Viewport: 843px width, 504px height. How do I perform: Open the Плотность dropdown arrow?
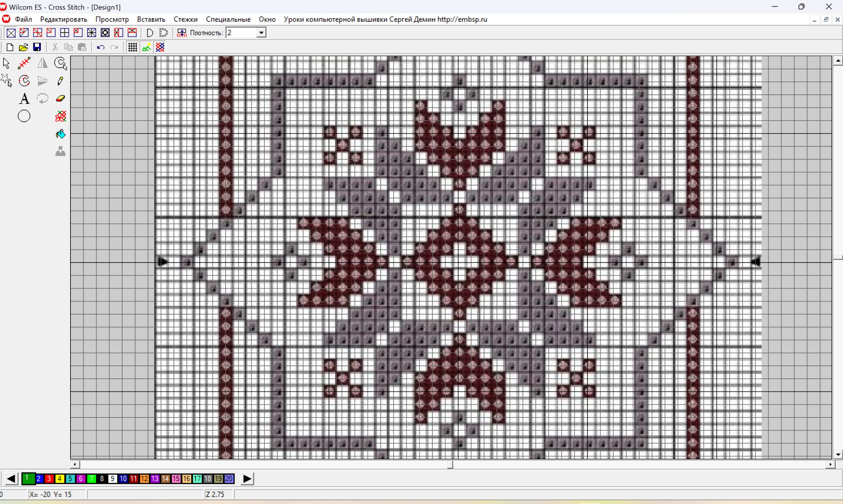coord(261,33)
